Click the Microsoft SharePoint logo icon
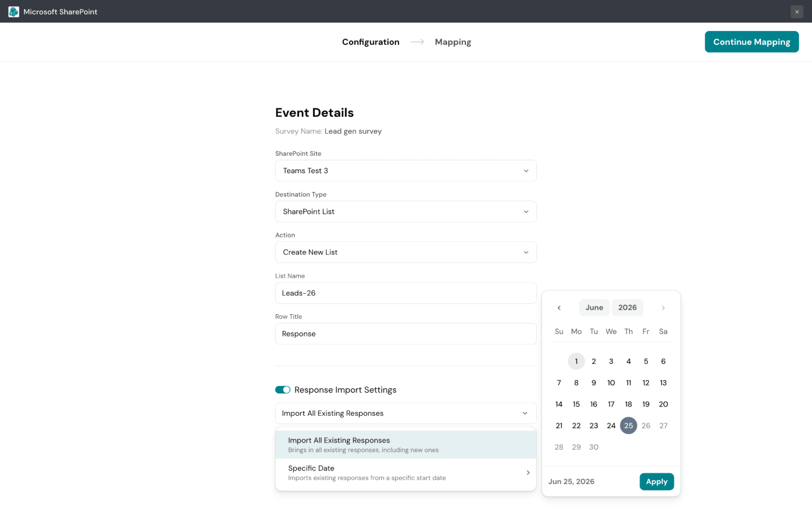812x508 pixels. 13,11
